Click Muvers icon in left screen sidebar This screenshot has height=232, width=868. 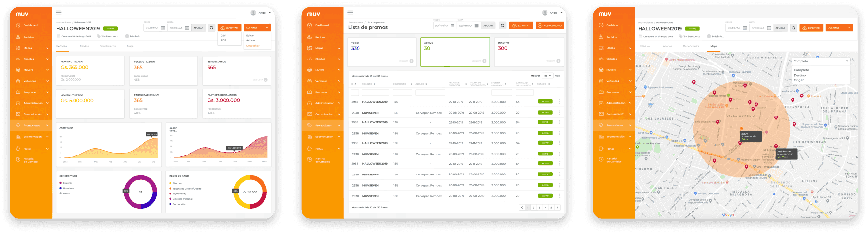pyautogui.click(x=18, y=70)
